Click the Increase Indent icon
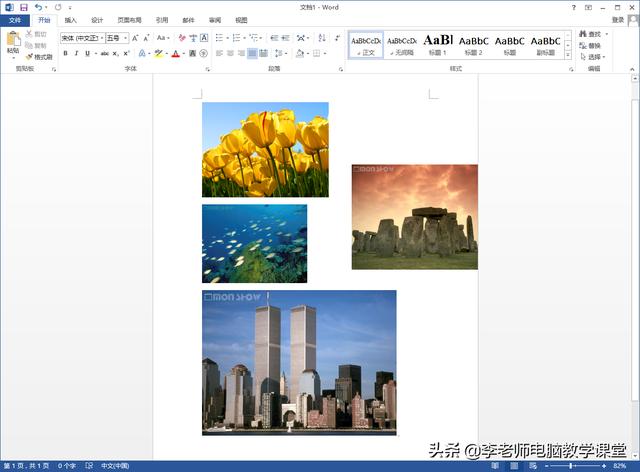 click(285, 38)
